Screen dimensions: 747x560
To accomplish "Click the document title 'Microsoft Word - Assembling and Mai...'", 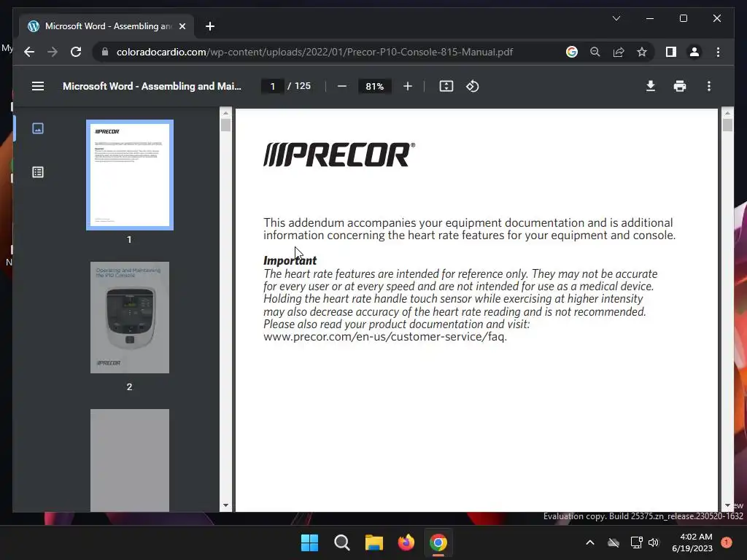I will (152, 86).
